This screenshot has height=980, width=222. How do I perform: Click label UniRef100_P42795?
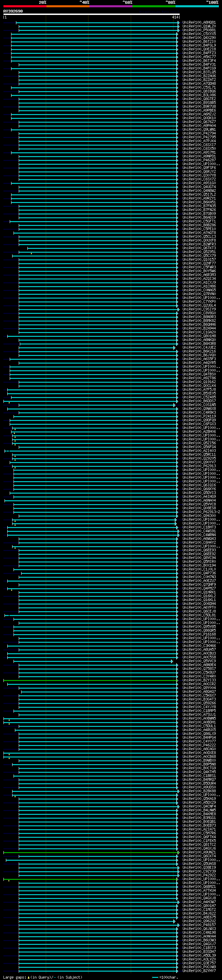(199, 137)
